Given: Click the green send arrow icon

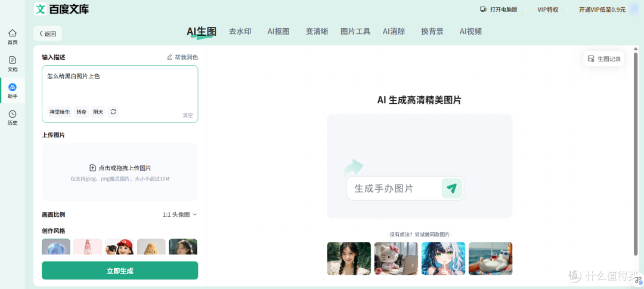Looking at the screenshot, I should pos(452,188).
